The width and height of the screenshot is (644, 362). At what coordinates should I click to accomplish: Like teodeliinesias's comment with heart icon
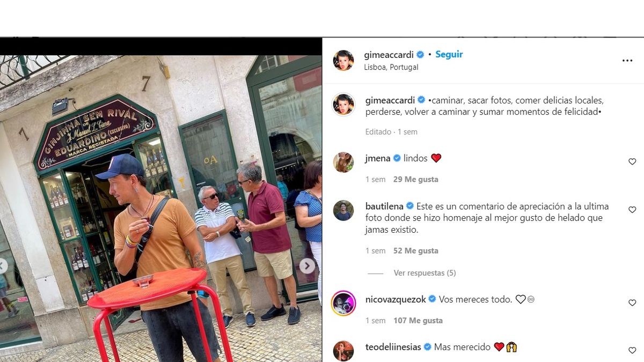[632, 350]
